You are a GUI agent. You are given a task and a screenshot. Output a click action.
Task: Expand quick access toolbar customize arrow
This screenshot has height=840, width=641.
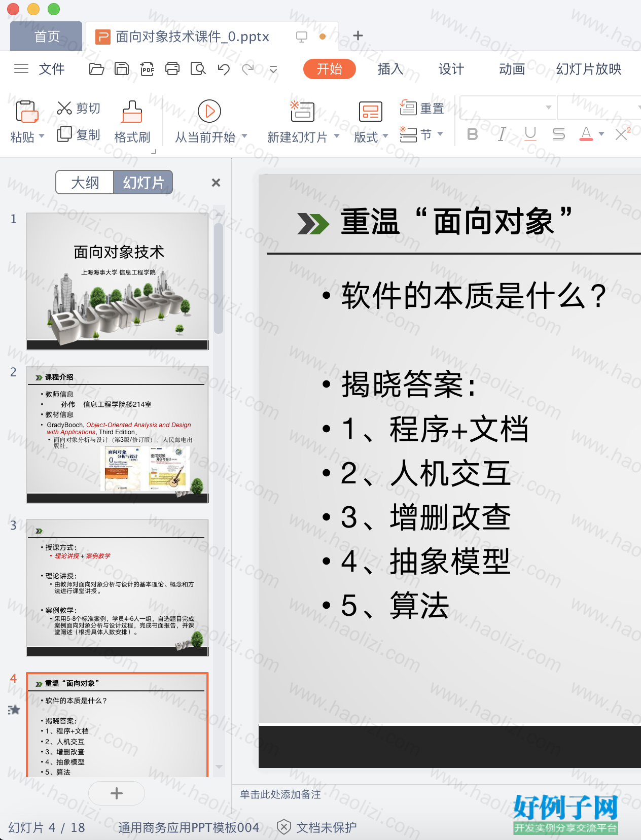click(x=273, y=69)
